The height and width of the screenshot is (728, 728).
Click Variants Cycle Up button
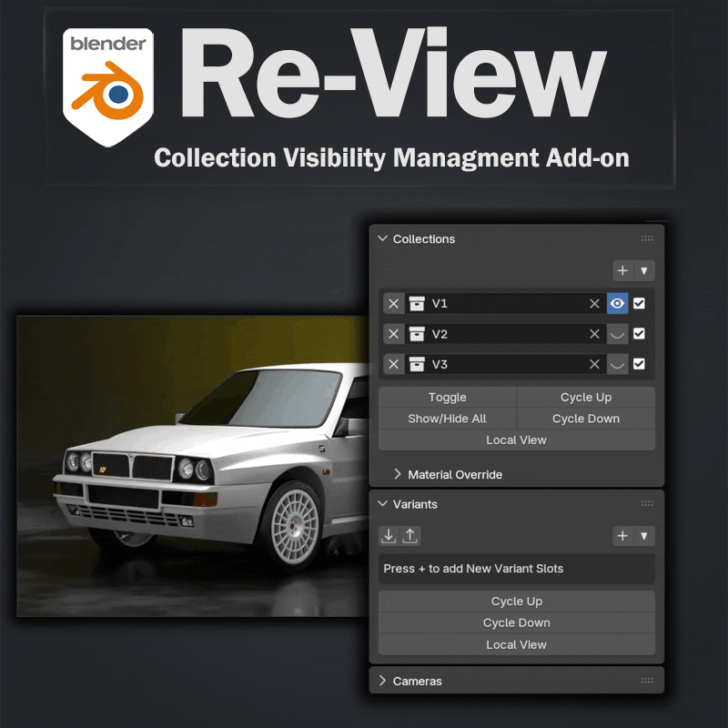(517, 602)
